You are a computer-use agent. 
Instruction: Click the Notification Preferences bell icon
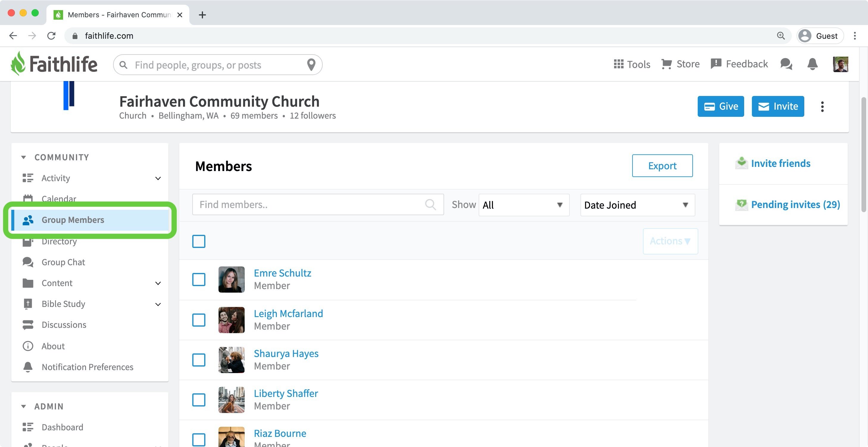click(28, 367)
